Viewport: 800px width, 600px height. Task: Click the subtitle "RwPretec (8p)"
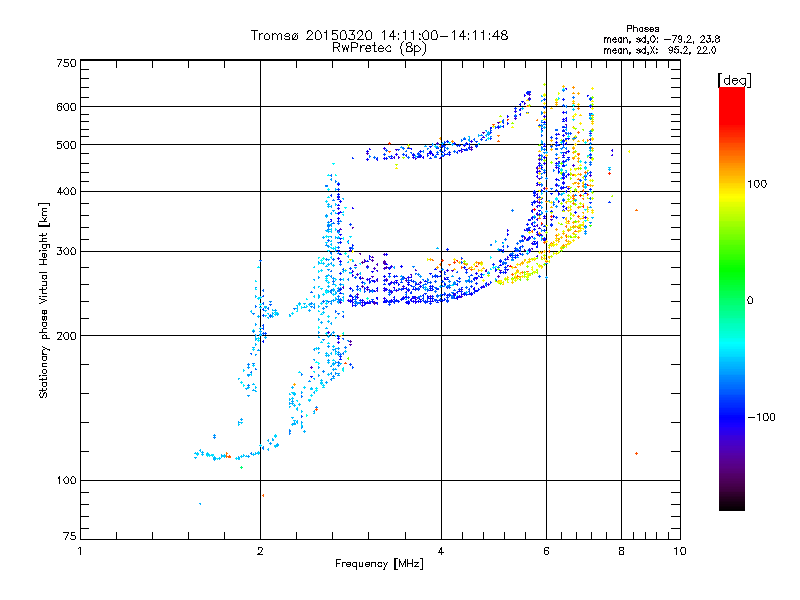point(379,48)
